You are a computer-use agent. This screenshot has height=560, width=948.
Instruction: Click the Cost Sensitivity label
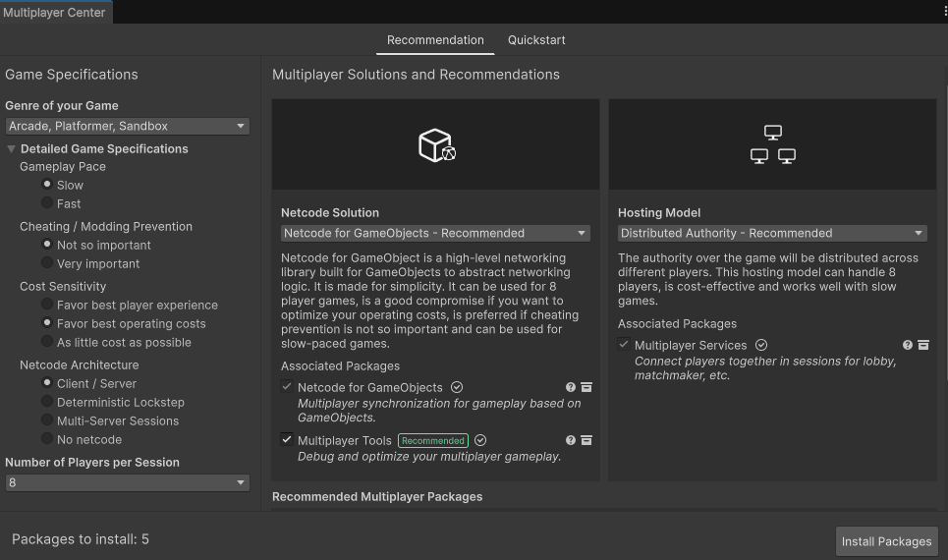click(63, 286)
